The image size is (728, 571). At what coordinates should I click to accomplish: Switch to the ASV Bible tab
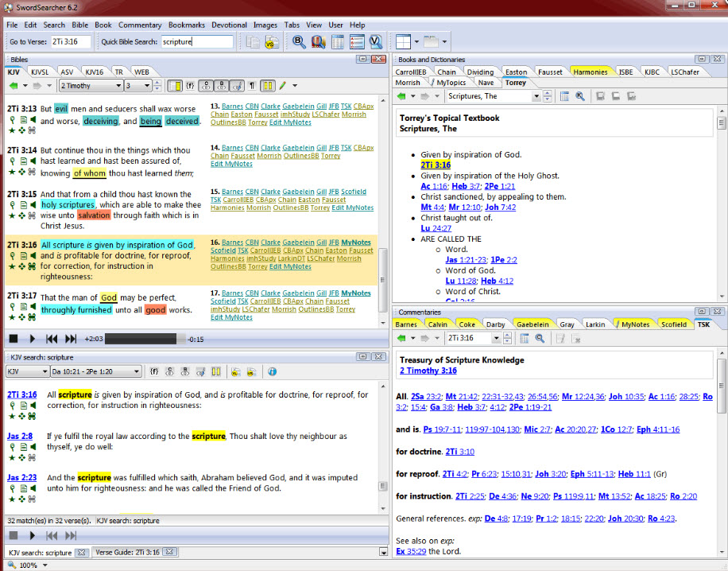tap(67, 72)
